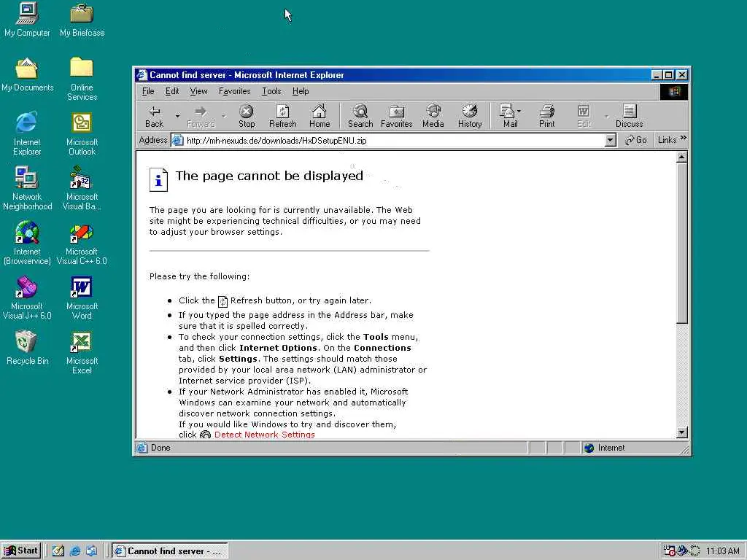Click the Show Desktop quick launch icon
The image size is (747, 560).
58,551
